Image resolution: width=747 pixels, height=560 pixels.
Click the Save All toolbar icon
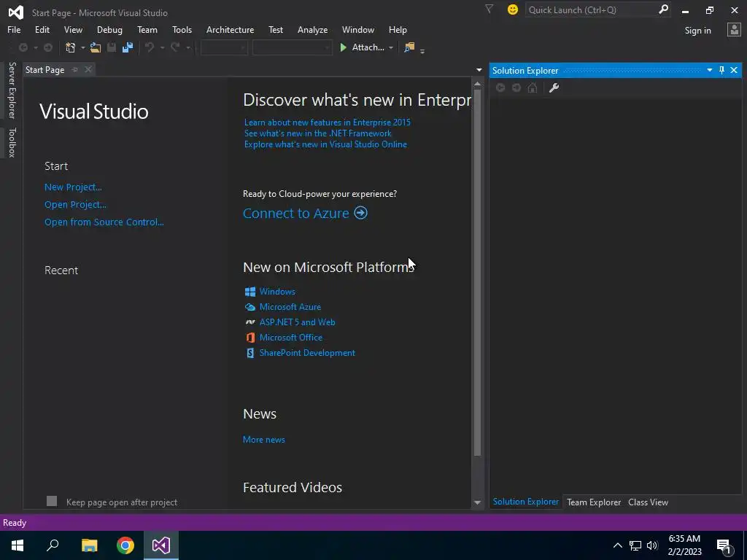(127, 47)
